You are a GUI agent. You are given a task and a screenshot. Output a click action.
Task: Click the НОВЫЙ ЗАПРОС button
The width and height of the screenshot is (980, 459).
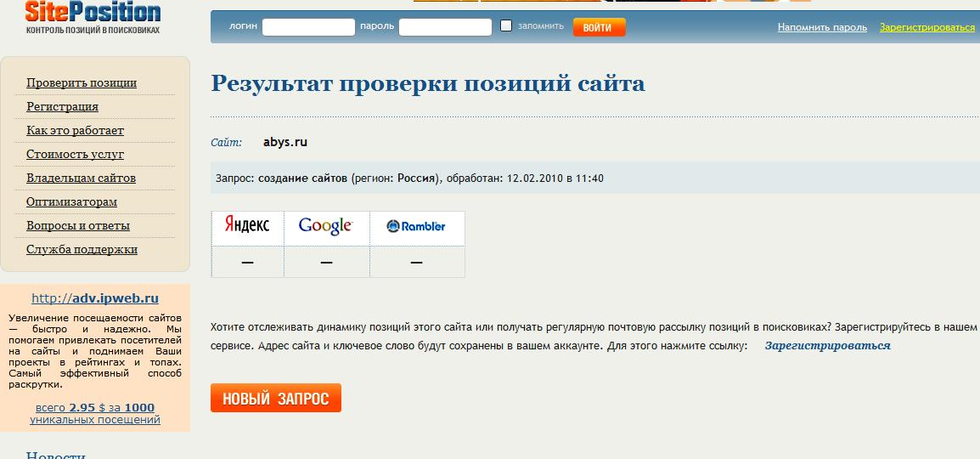click(276, 399)
